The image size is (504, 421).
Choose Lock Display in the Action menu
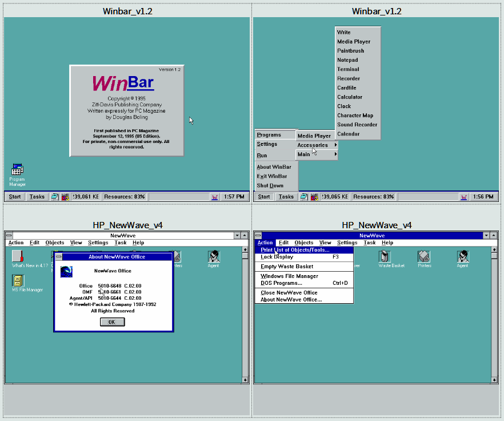[x=304, y=257]
